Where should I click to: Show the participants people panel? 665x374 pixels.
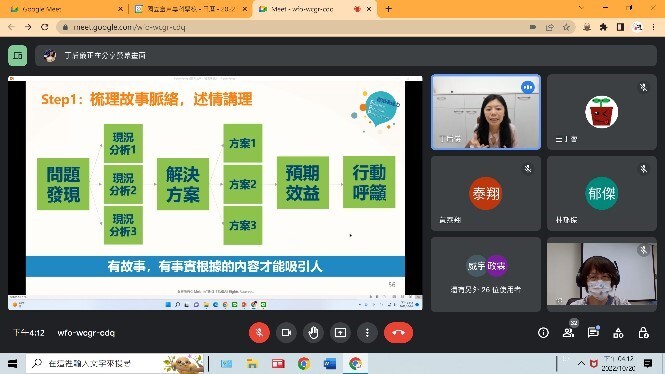[568, 333]
